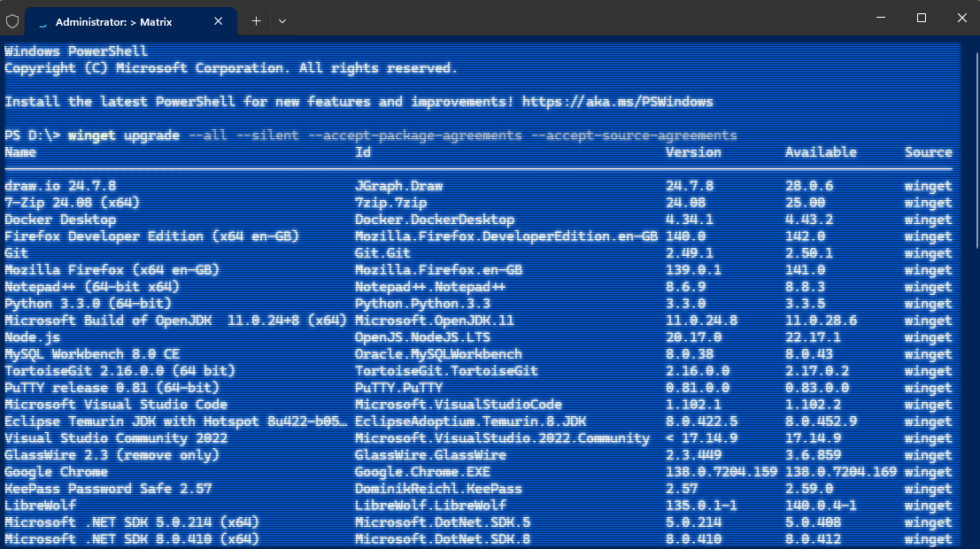Viewport: 980px width, 549px height.
Task: Click the Available column header
Action: tap(821, 152)
